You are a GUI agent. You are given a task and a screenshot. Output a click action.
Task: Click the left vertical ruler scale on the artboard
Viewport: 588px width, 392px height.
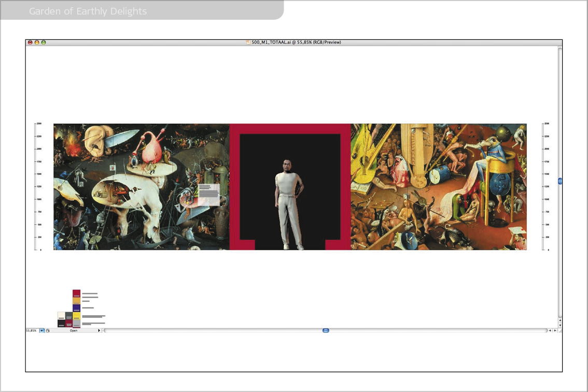(38, 187)
